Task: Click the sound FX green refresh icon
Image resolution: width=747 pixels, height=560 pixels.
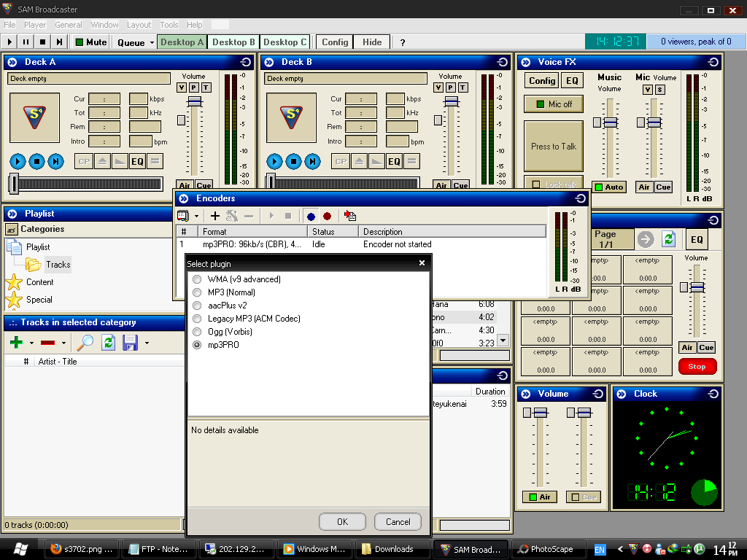Action: 668,239
